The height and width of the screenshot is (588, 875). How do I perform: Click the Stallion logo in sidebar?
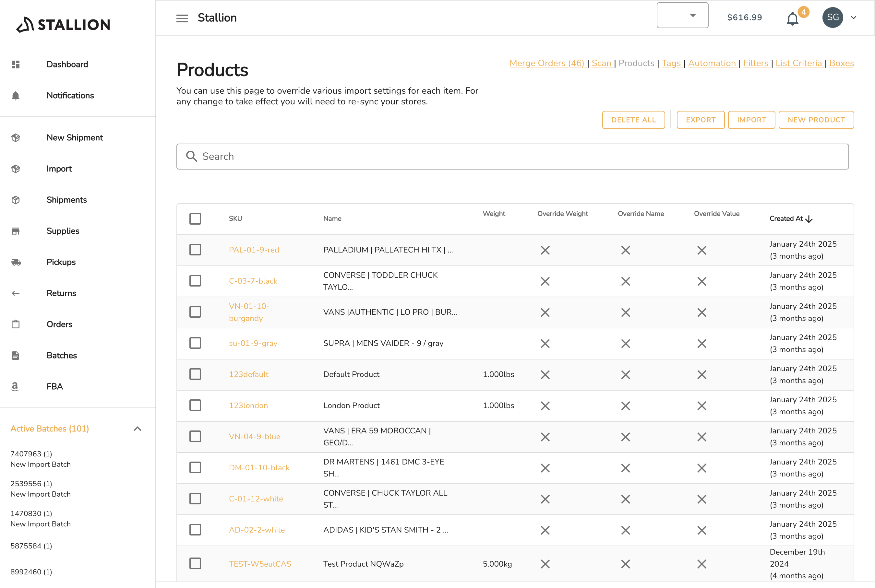[x=63, y=24]
